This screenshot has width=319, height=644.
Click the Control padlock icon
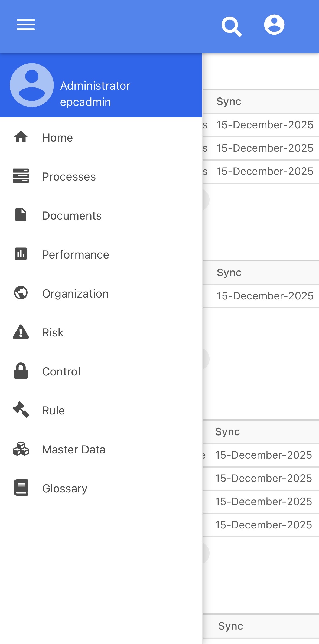point(21,371)
